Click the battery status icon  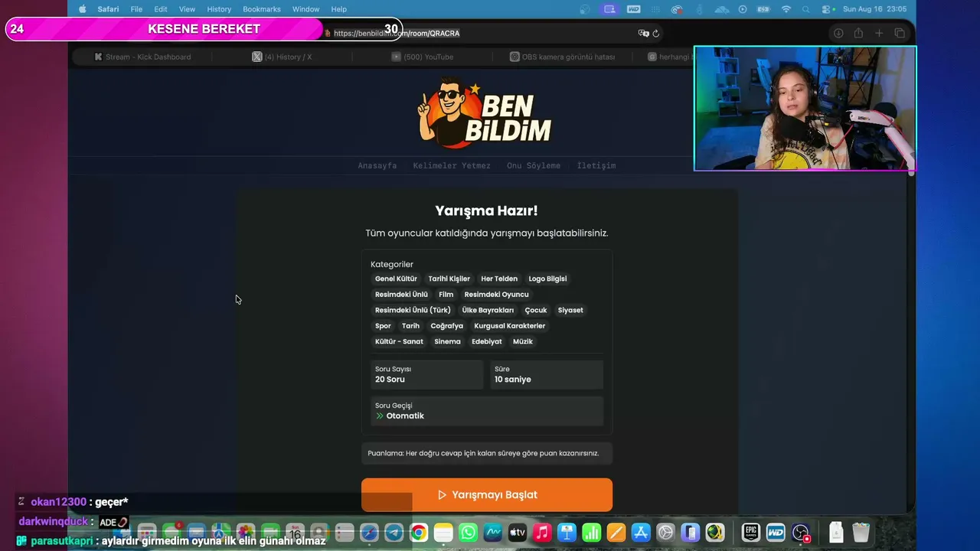pos(763,9)
